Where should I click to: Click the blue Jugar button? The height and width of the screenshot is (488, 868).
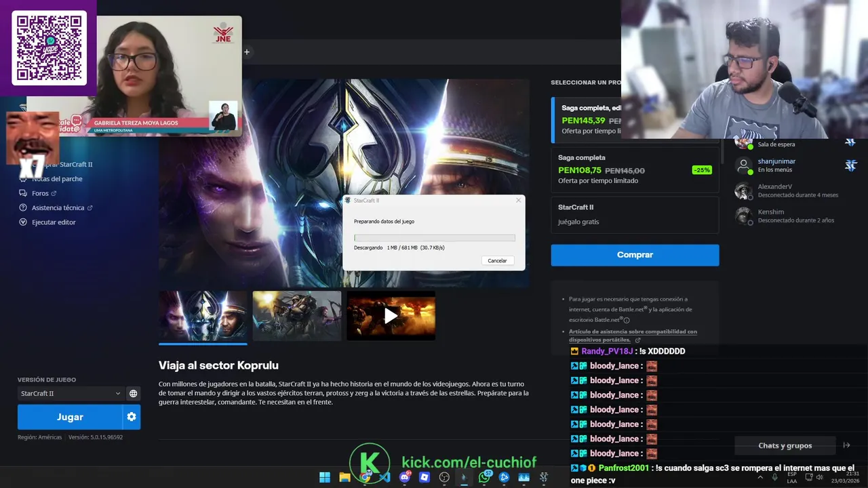click(x=70, y=417)
